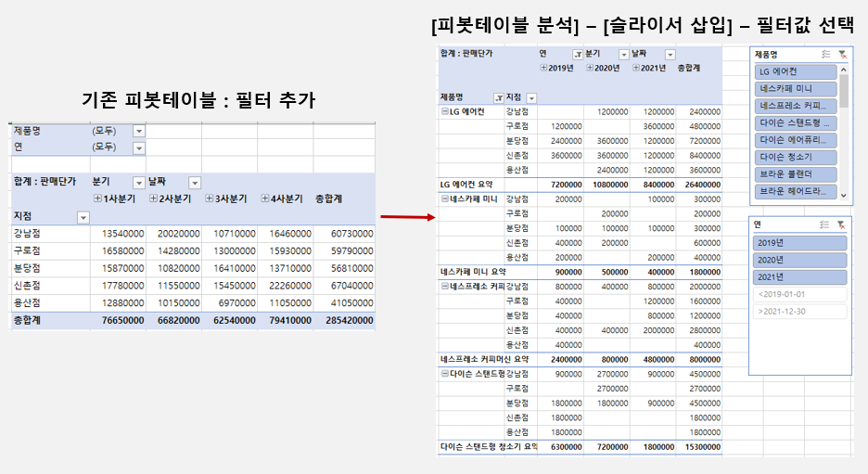Toggle 네스카페 미니 slicer button
Screen dimensions: 868x474
tap(796, 89)
